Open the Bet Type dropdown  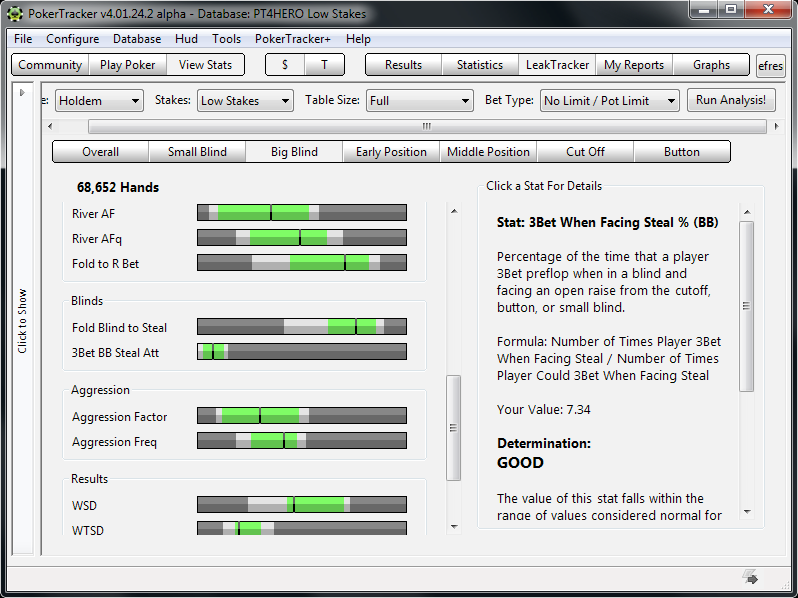609,101
